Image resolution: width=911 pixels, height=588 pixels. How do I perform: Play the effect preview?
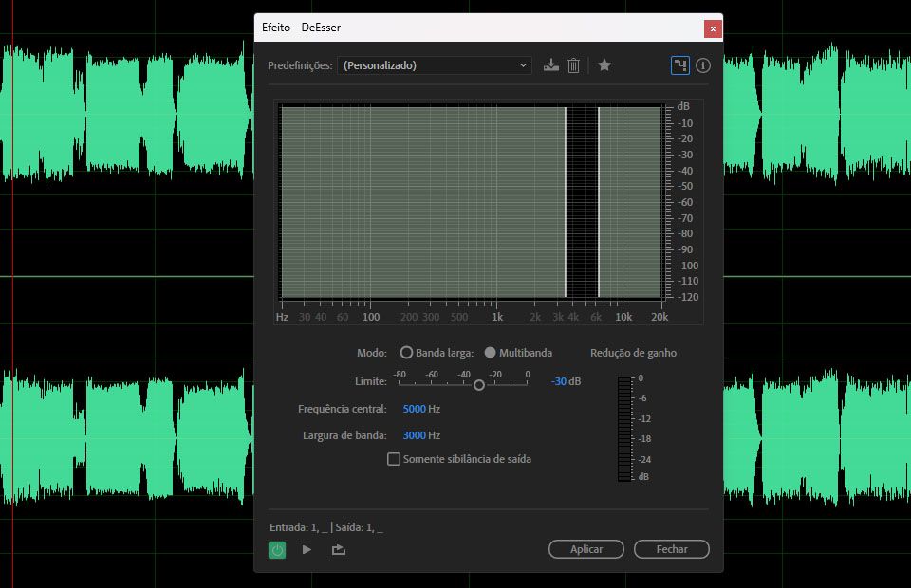point(307,549)
